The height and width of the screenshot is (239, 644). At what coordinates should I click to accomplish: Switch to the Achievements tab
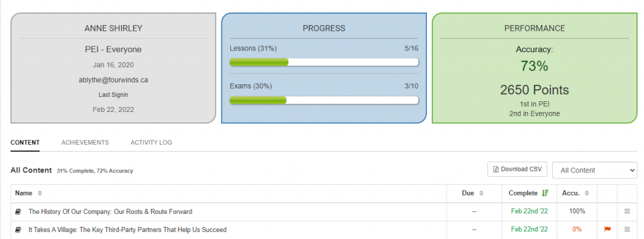[x=85, y=143]
